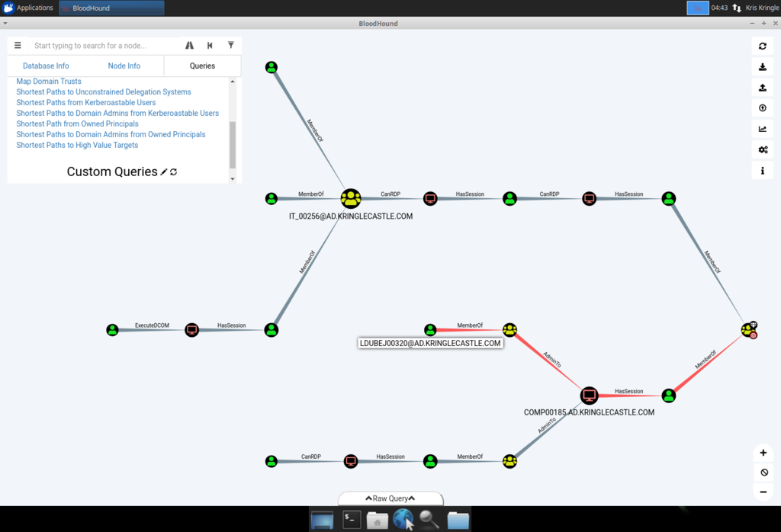The width and height of the screenshot is (781, 532).
Task: Click the bottom-row computer node after CanRDP
Action: (351, 461)
